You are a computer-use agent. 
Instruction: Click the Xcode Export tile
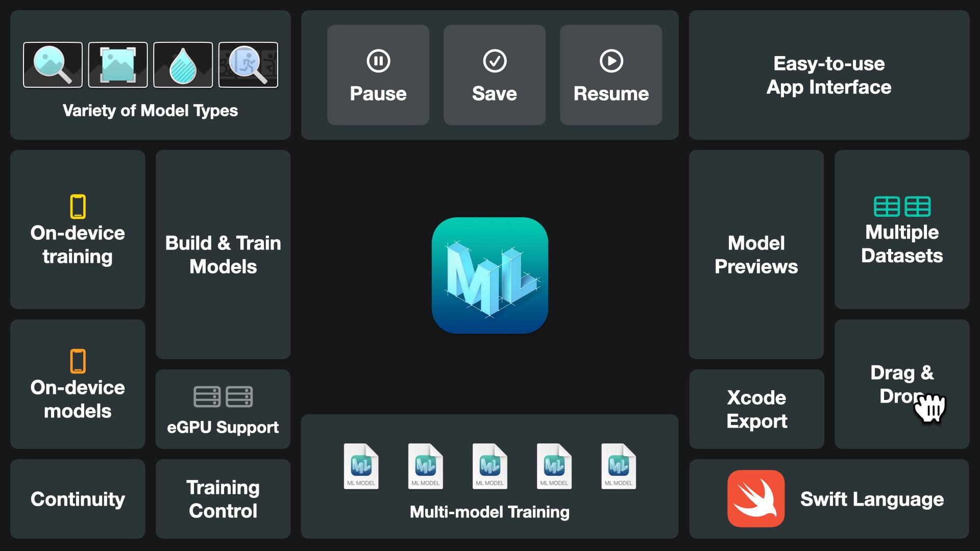[x=756, y=409]
